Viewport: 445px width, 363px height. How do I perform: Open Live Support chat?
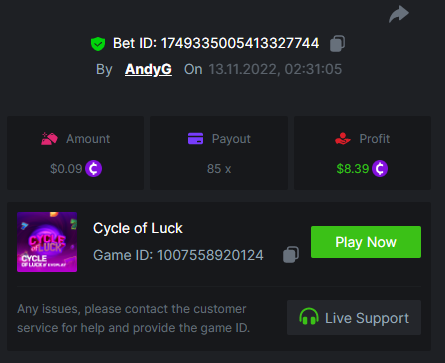click(x=354, y=317)
